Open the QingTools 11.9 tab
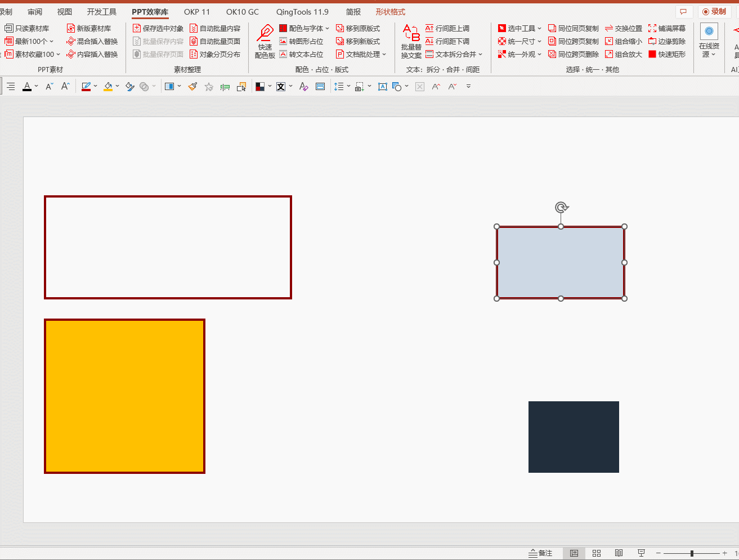739x560 pixels. pos(302,12)
